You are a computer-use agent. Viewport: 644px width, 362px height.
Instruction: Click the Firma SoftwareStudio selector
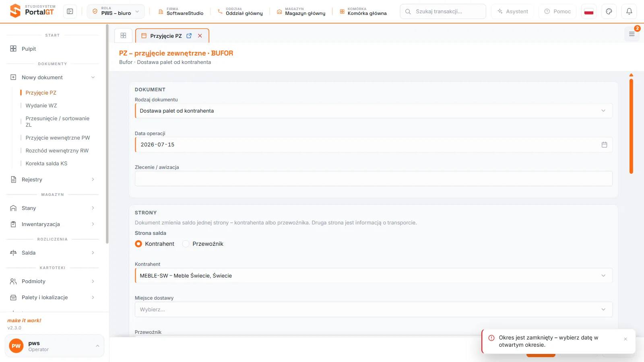(x=181, y=11)
